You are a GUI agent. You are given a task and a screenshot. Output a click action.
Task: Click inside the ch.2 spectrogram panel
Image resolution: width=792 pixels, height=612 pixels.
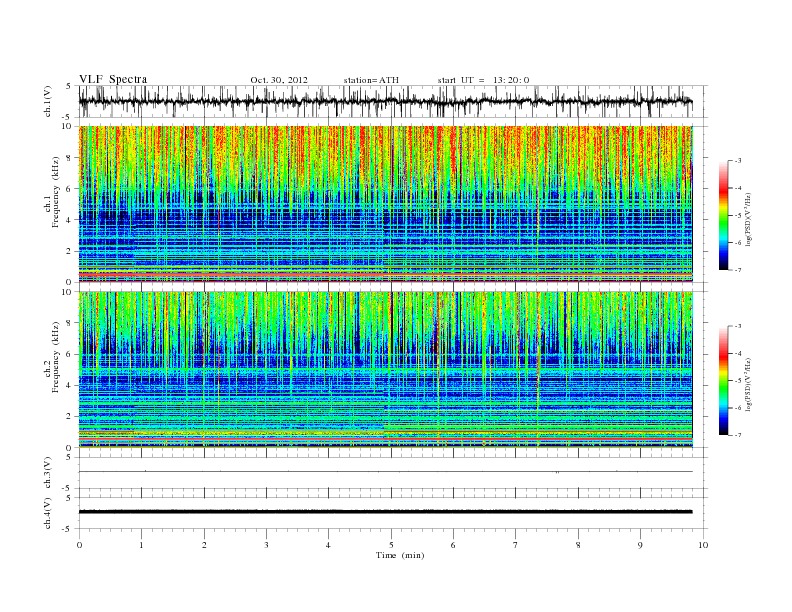(385, 369)
